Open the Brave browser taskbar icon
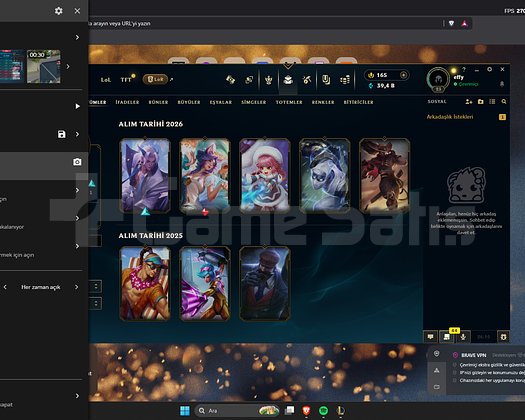 [x=306, y=411]
